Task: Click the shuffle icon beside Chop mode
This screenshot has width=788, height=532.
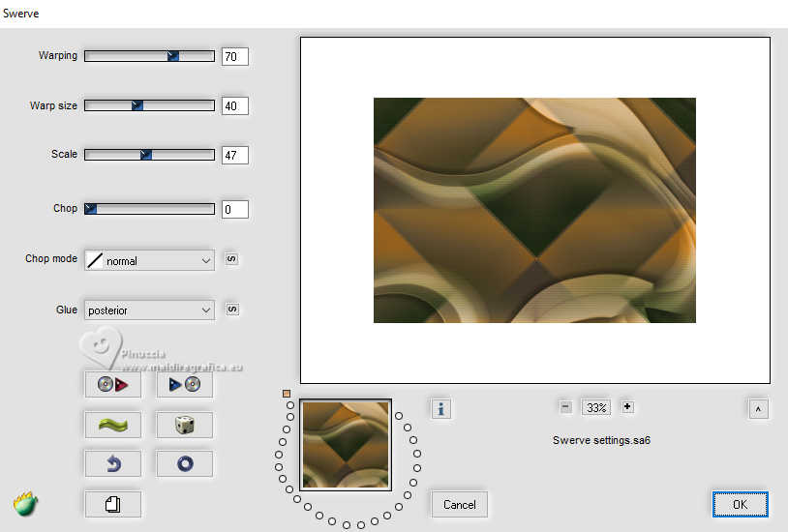Action: pyautogui.click(x=231, y=259)
